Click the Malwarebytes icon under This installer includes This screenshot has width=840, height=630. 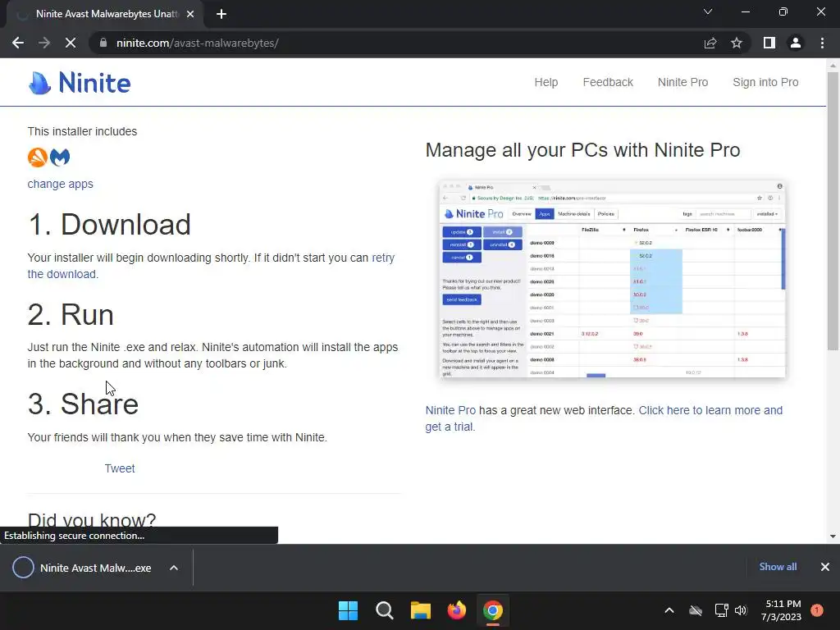coord(60,157)
